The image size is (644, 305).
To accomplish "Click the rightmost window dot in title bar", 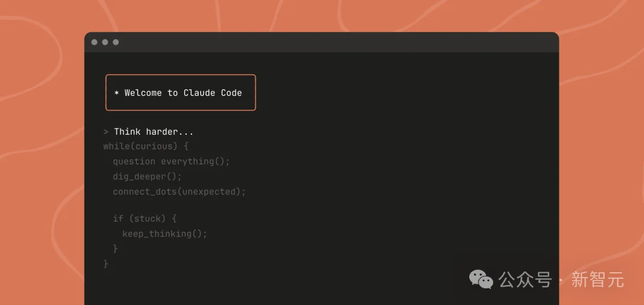I will pos(116,42).
